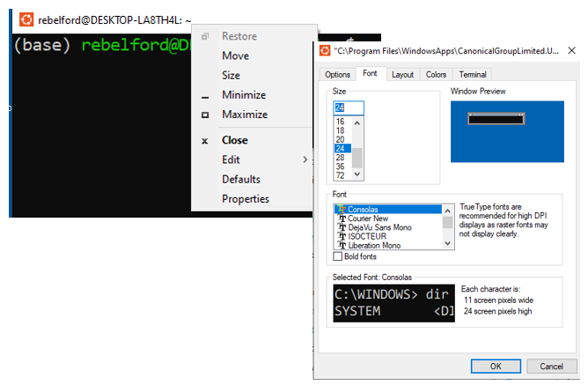The height and width of the screenshot is (385, 588).
Task: Select font size 18
Action: click(x=342, y=130)
